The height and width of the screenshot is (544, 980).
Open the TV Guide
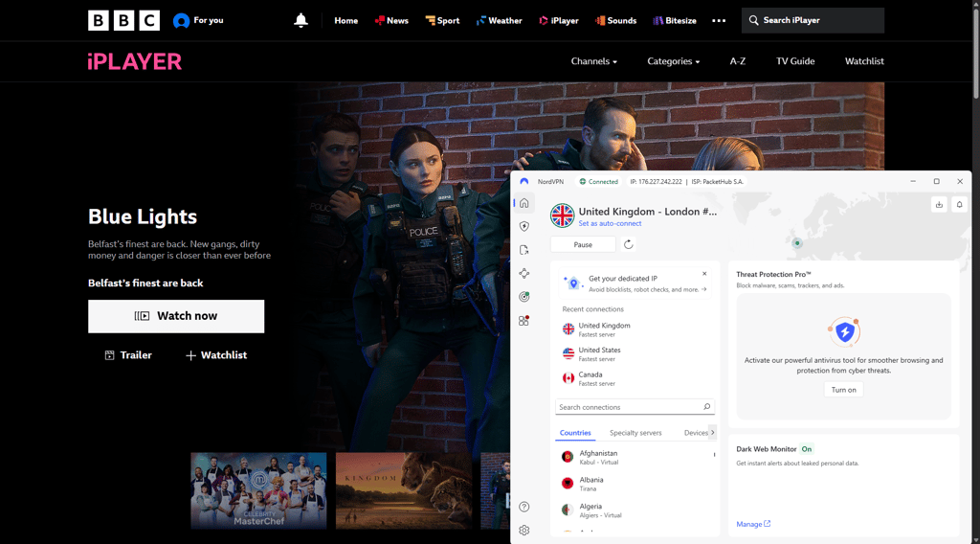[795, 61]
